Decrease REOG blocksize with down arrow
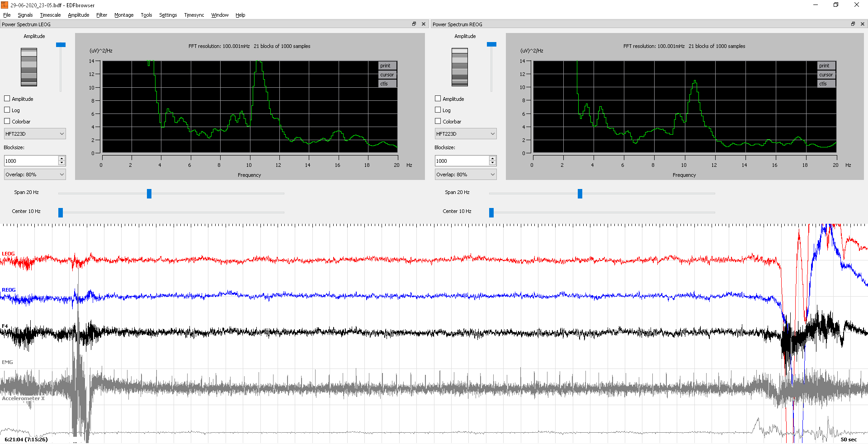 click(493, 163)
